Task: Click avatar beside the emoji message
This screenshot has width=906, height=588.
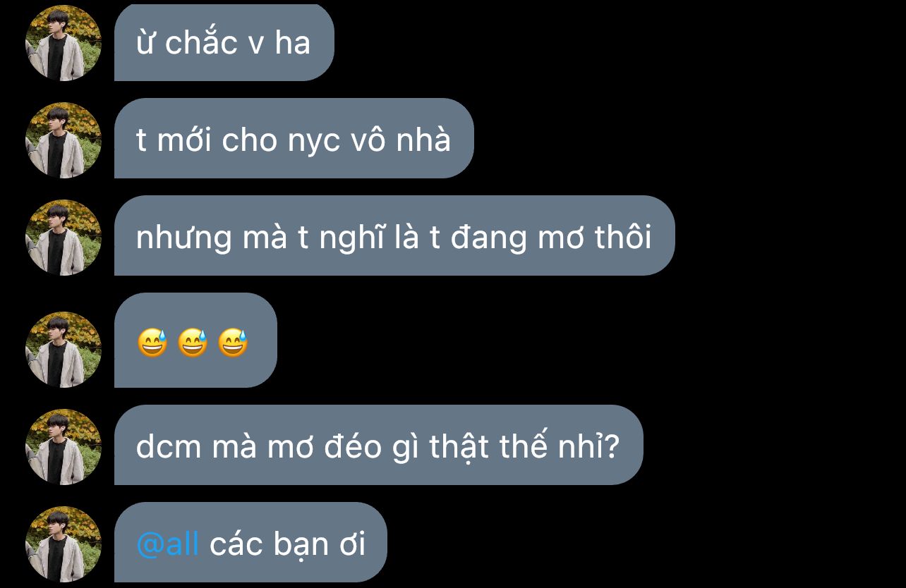Action: pos(64,350)
